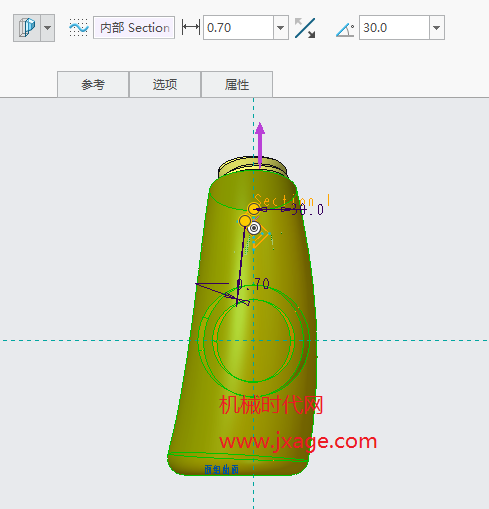Edit the 0.70 thickness value field
This screenshot has height=509, width=489.
(238, 27)
